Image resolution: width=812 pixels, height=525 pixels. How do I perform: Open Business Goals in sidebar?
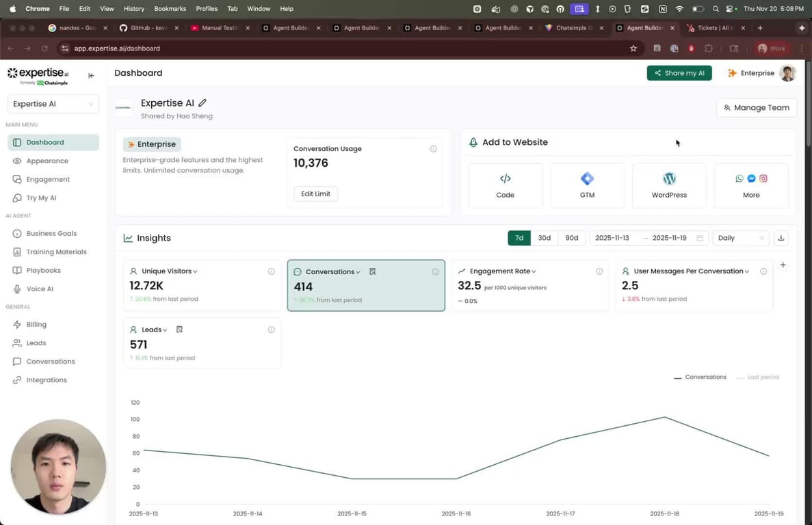tap(53, 233)
